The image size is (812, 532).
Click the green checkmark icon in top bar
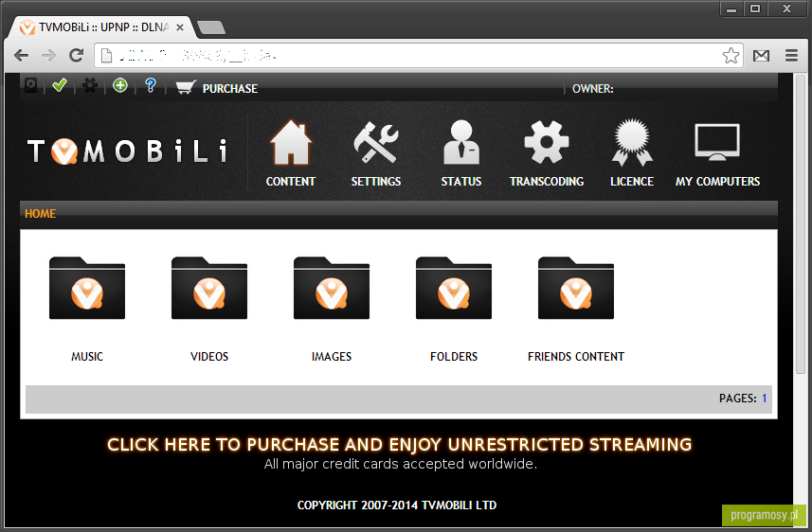60,85
